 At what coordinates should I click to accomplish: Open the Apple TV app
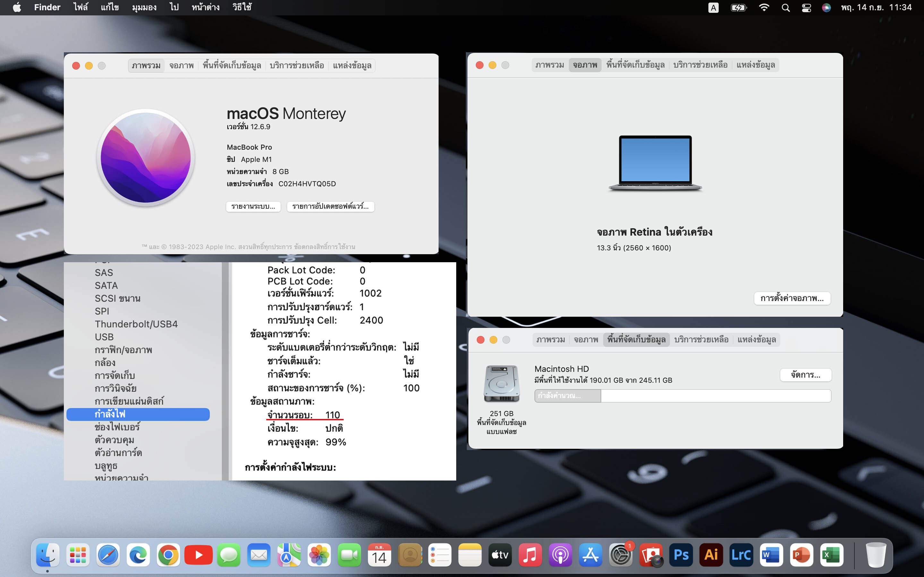click(500, 555)
